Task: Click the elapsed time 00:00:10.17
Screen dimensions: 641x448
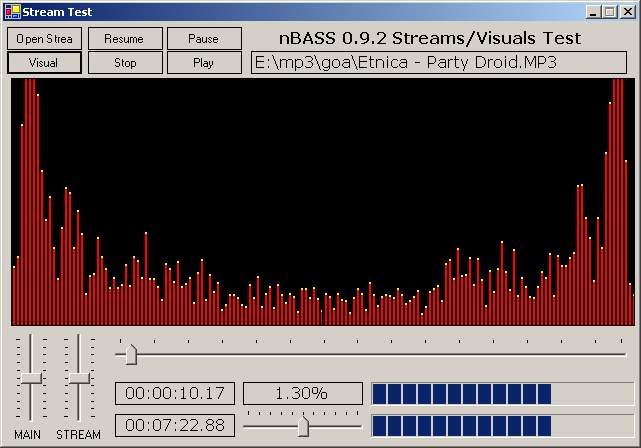Action: pyautogui.click(x=175, y=393)
